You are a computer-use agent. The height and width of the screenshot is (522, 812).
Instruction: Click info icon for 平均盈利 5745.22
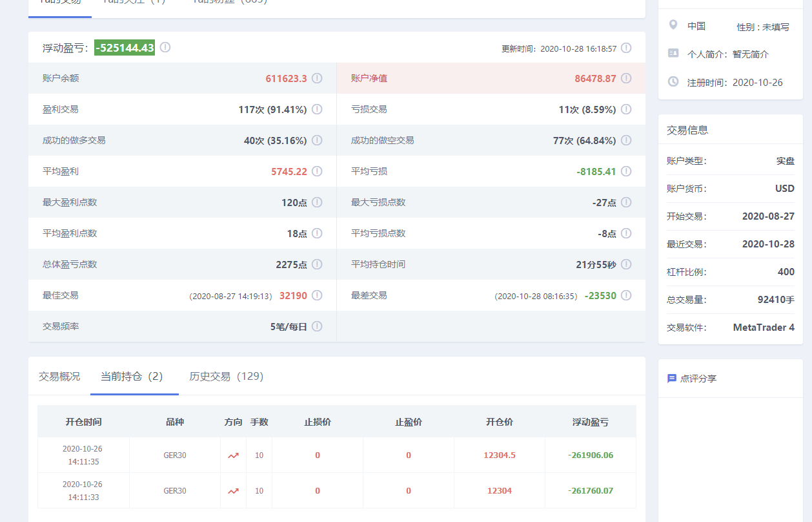317,171
